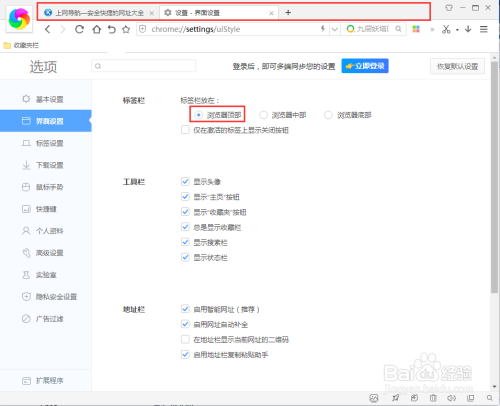Image resolution: width=500 pixels, height=406 pixels.
Task: Click the trash icon in status bar
Action: click(x=433, y=398)
